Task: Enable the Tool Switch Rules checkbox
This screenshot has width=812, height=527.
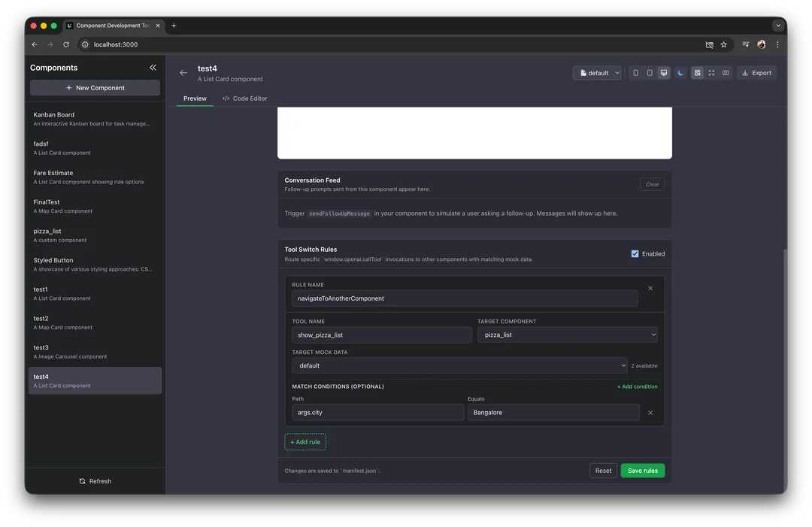Action: pyautogui.click(x=635, y=253)
